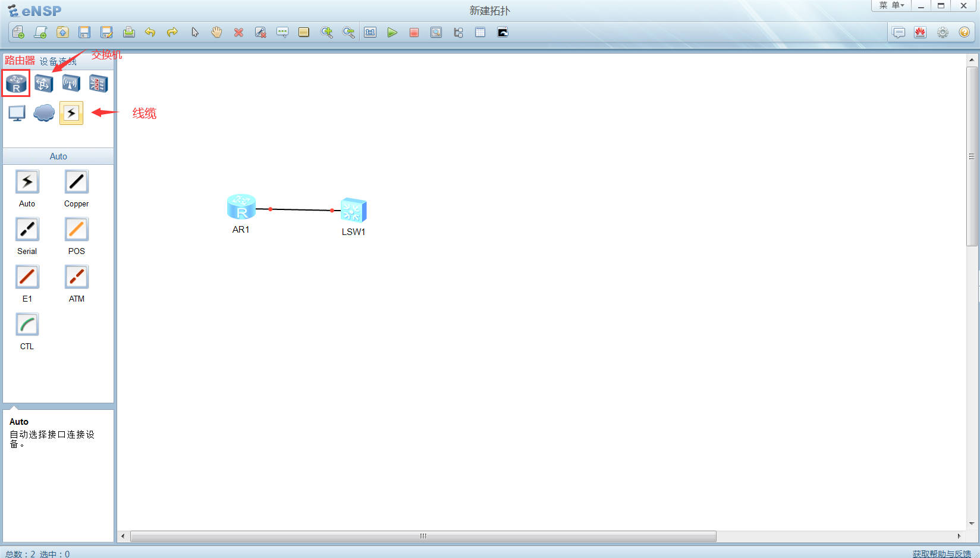Show all interfaces via the tree icon
This screenshot has height=558, width=980.
(458, 32)
